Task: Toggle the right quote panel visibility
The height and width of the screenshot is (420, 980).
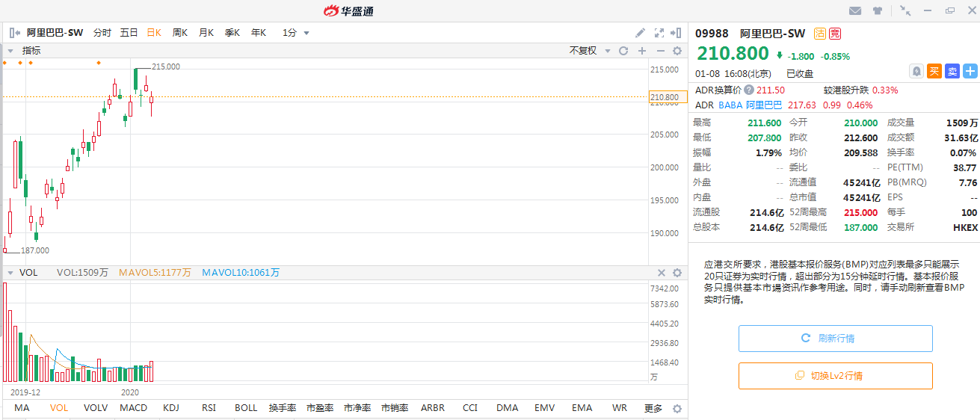Action: coord(677,33)
